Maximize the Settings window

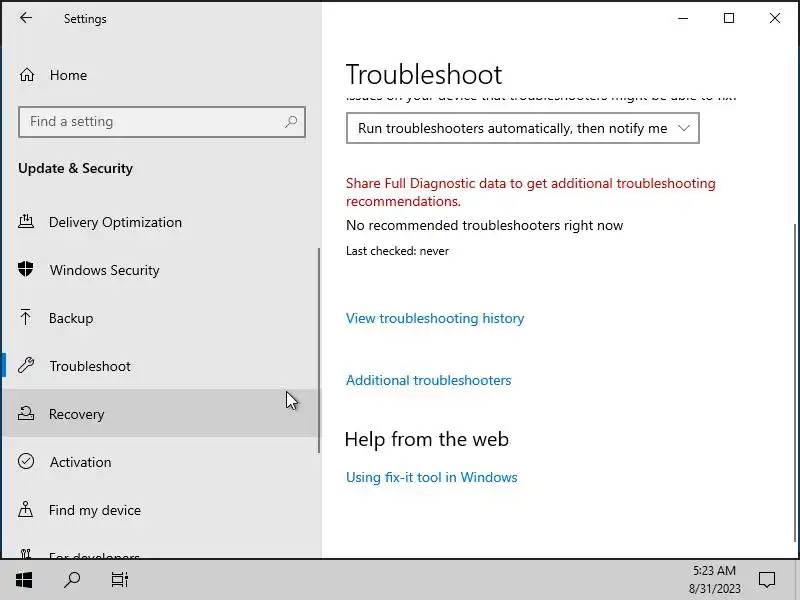pos(729,18)
